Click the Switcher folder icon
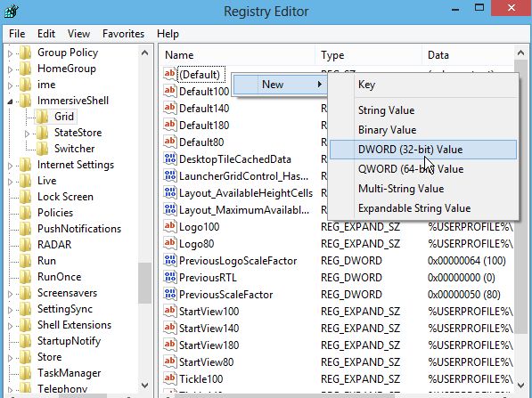Screen dimensions: 532x398 tap(43, 149)
